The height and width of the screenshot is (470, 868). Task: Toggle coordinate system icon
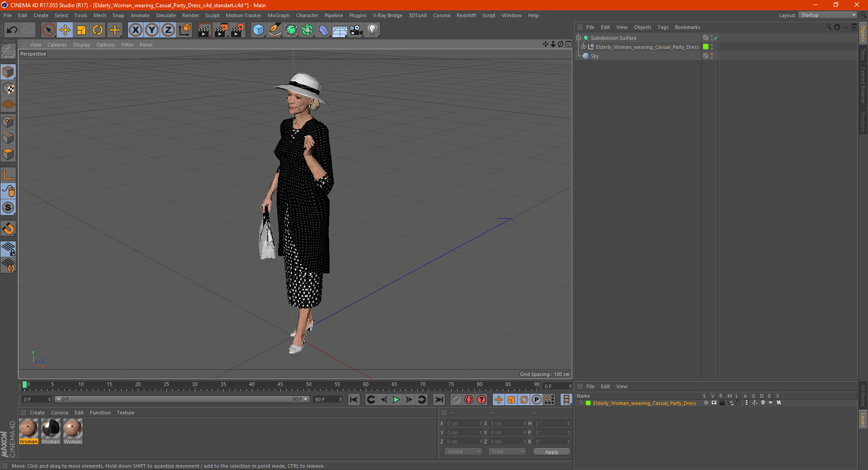[x=184, y=30]
